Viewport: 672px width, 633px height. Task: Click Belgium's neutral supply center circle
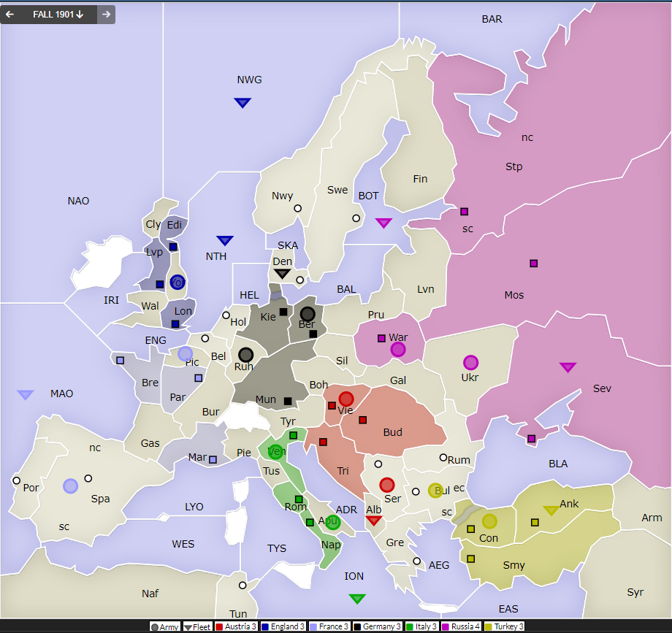(x=205, y=339)
